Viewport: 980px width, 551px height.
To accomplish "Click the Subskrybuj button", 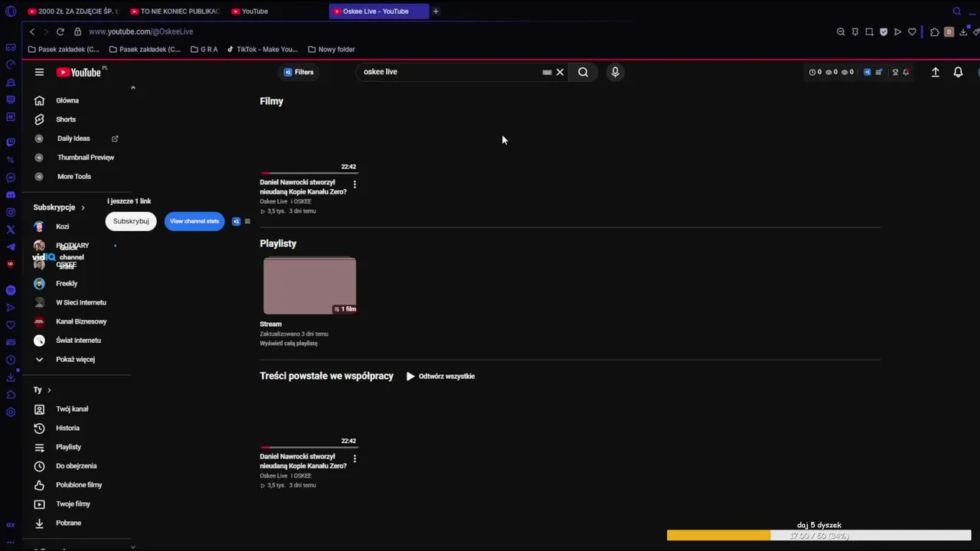I will (x=131, y=221).
